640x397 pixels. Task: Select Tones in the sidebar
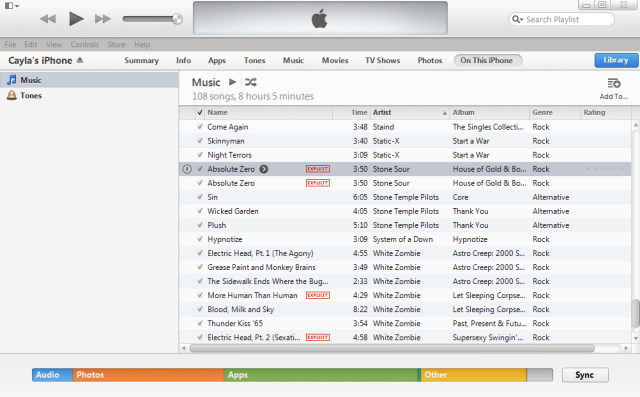pyautogui.click(x=89, y=95)
